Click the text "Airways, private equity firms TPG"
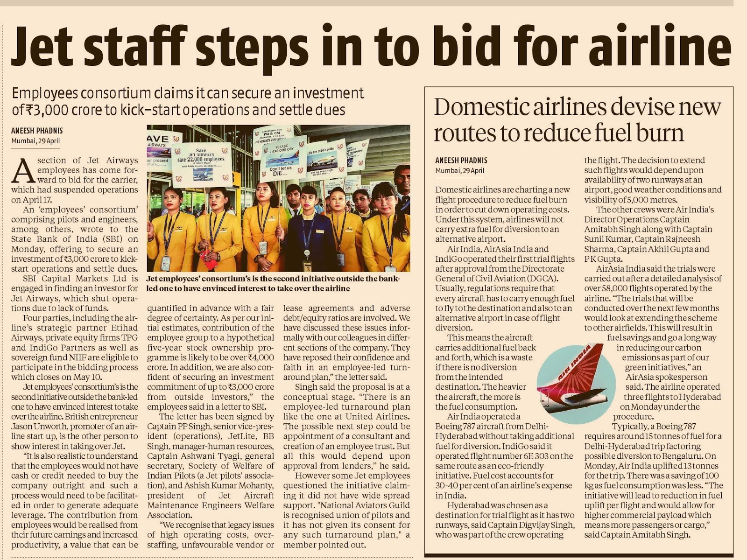The image size is (747, 560). coord(75,337)
